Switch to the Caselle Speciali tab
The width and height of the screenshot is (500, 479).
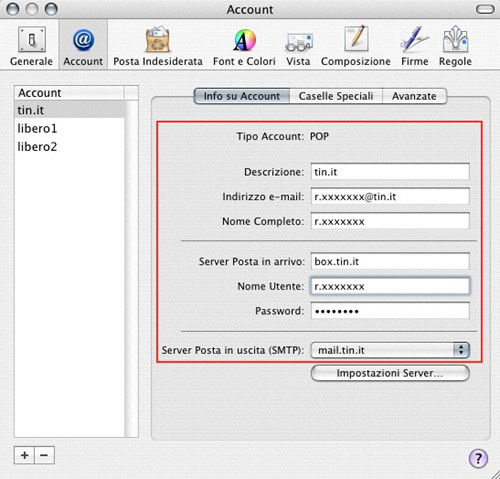pyautogui.click(x=336, y=96)
